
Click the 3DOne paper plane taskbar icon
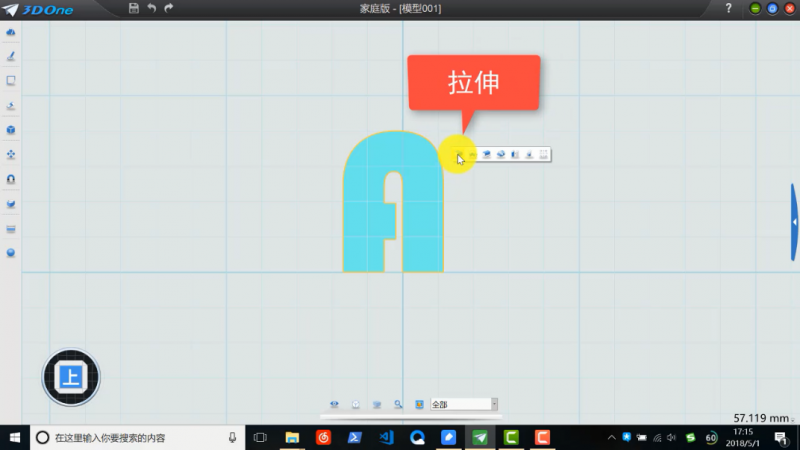[480, 438]
